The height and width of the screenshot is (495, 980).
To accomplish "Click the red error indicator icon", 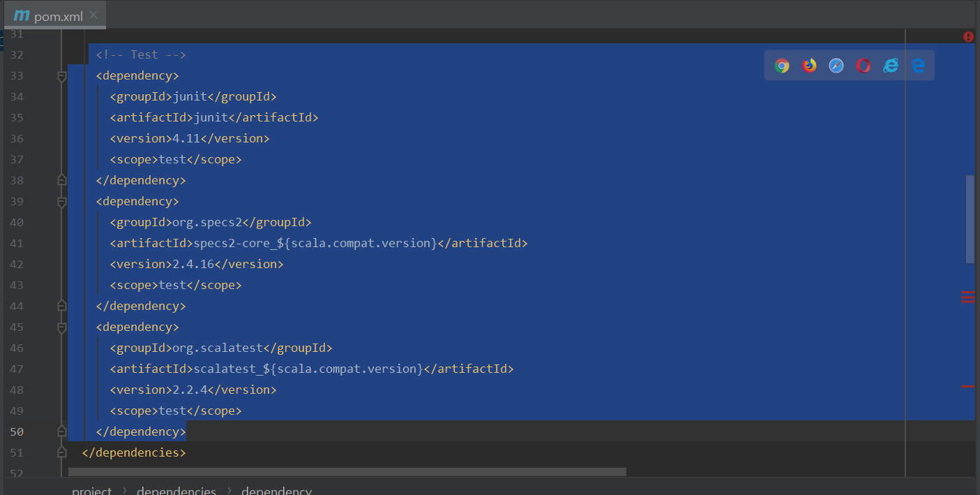I will tap(968, 36).
